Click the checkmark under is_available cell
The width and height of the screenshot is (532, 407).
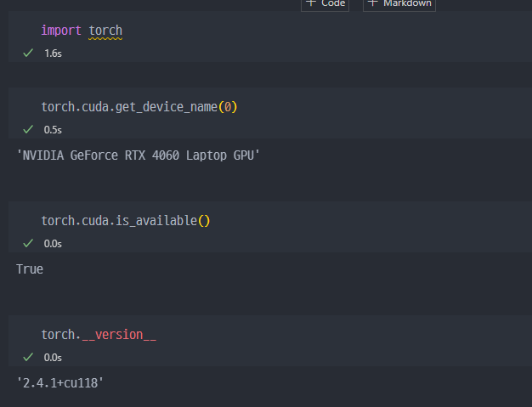(28, 243)
